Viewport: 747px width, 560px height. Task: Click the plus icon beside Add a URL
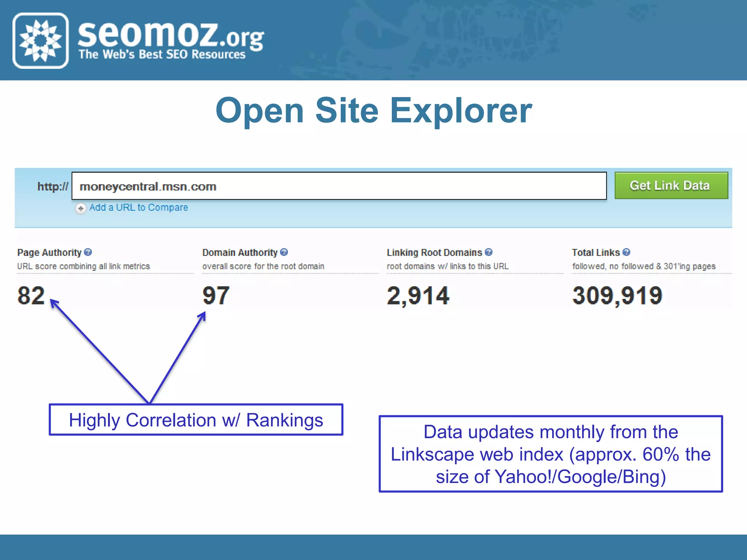[81, 209]
